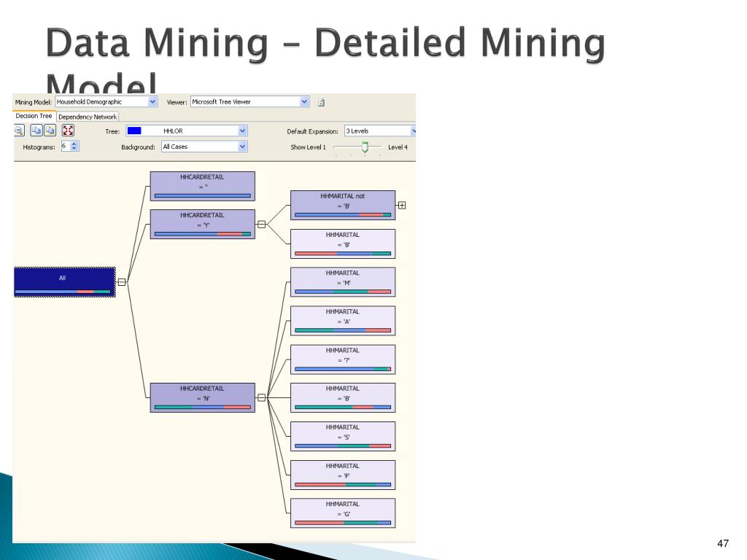Select the HHMARITAL = '?' node

[x=343, y=359]
